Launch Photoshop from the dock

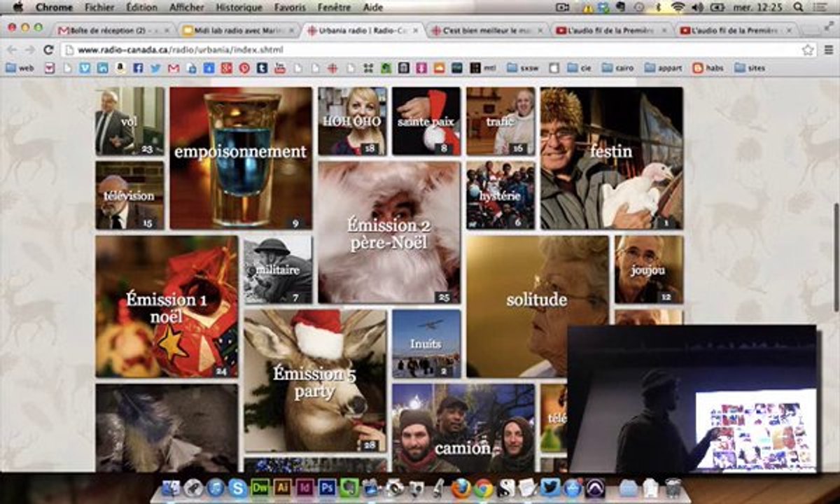327,488
